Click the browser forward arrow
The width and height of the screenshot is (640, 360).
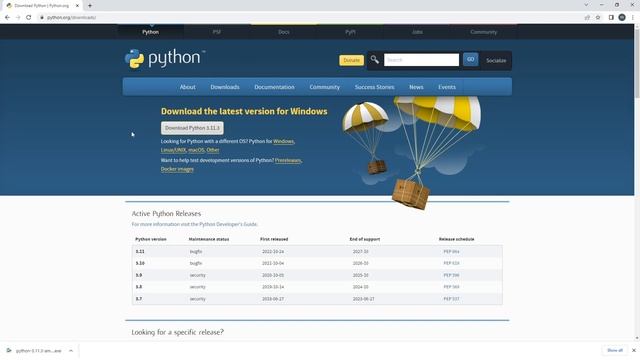tap(18, 18)
